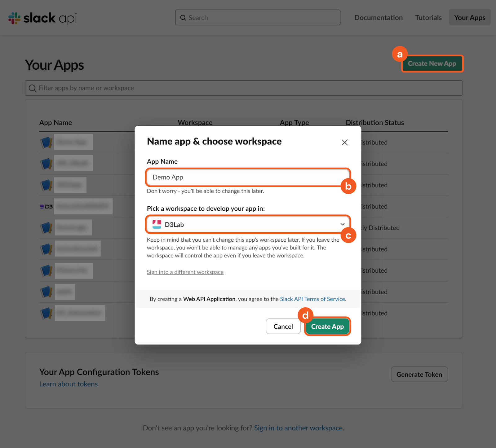Open the Documentation menu item

[x=378, y=18]
